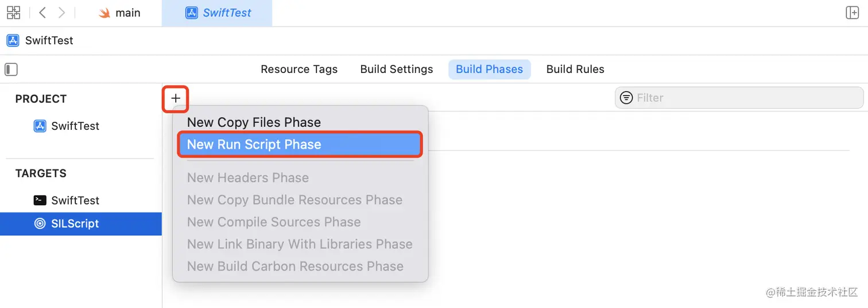The image size is (868, 308).
Task: Open the Resource Tags tab
Action: click(x=299, y=69)
